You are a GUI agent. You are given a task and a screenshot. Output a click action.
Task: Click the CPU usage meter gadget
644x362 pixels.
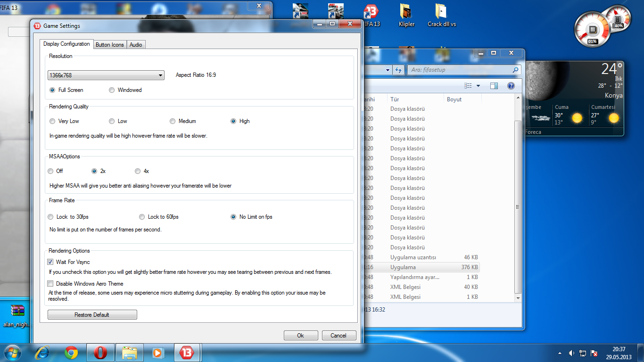(x=592, y=29)
